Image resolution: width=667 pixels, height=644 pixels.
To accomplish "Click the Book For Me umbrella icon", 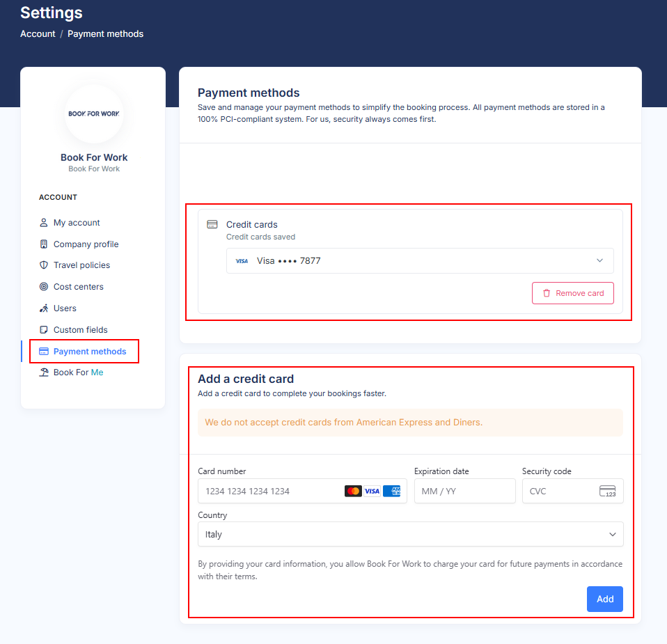I will (x=44, y=372).
